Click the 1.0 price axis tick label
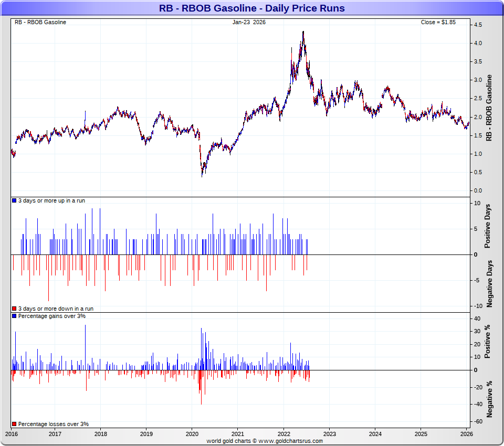The image size is (504, 446). 478,154
